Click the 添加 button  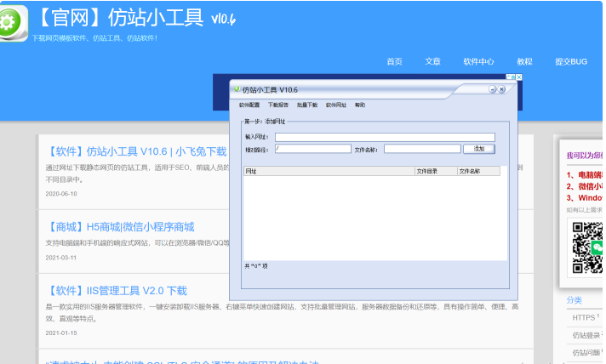pos(479,149)
